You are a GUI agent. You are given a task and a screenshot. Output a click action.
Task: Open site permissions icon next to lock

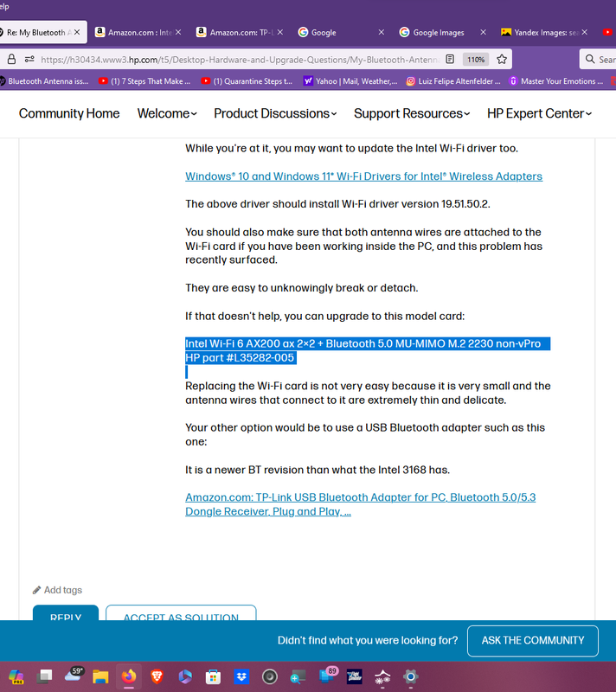click(x=29, y=59)
